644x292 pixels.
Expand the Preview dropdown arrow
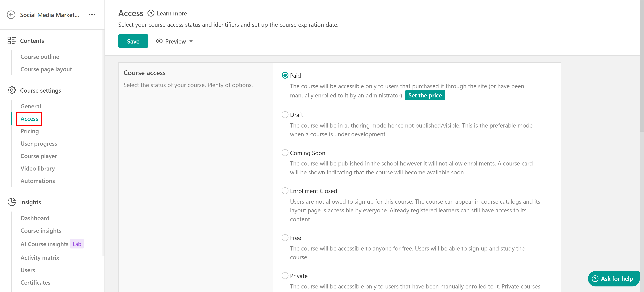pyautogui.click(x=191, y=41)
